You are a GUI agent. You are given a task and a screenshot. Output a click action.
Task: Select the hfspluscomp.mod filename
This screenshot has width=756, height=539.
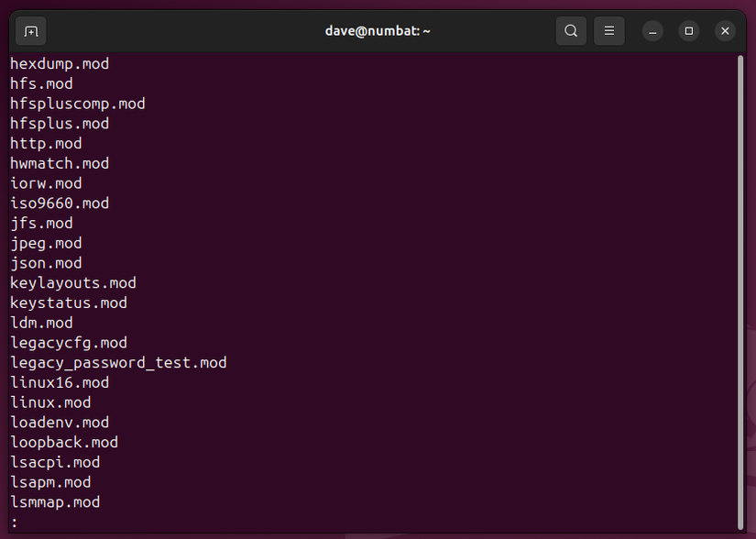[77, 103]
